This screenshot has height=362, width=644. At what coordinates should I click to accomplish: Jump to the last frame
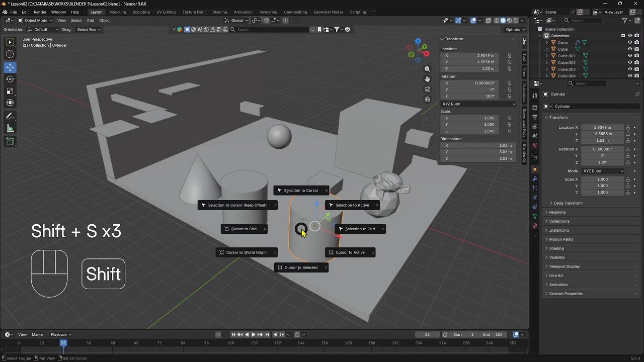[267, 334]
